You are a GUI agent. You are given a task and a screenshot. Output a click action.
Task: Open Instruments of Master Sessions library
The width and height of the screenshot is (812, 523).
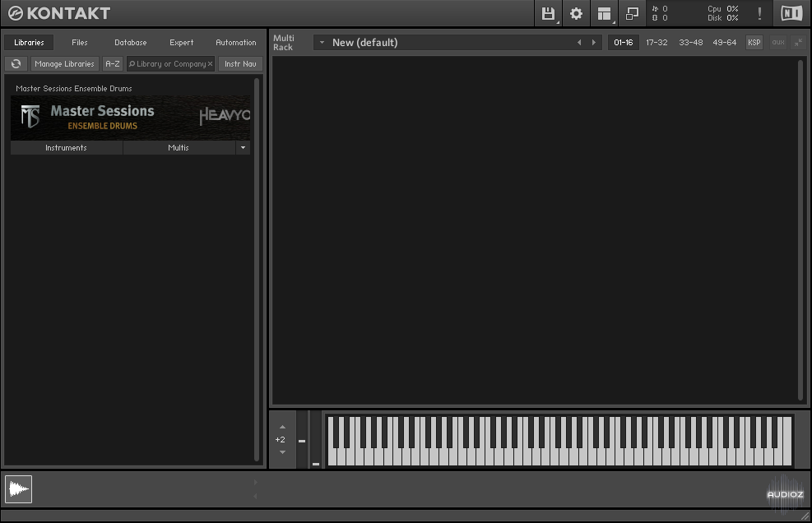tap(67, 147)
